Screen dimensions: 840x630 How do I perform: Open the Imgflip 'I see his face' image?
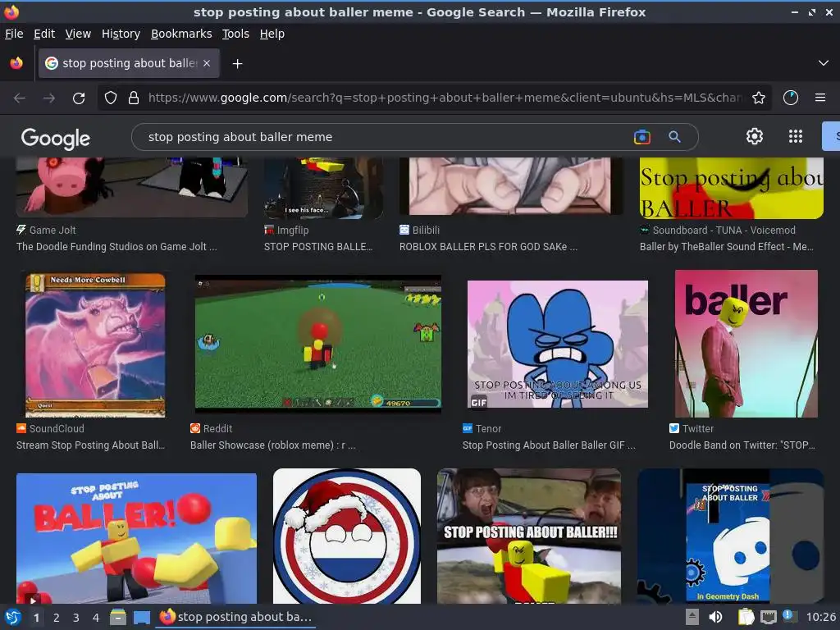pyautogui.click(x=323, y=188)
